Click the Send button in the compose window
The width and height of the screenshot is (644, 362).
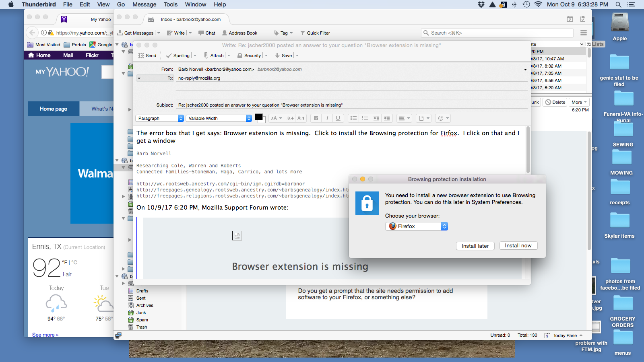(x=147, y=56)
